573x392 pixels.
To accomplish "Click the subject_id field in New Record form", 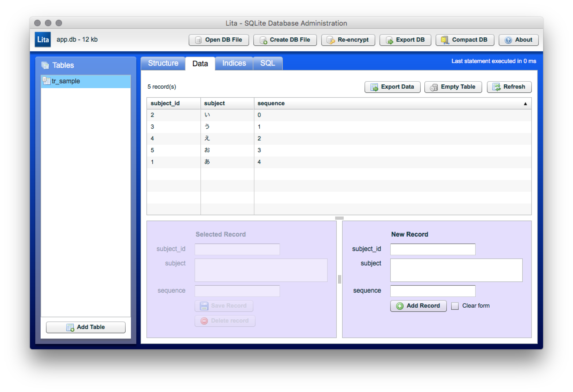I will coord(432,249).
